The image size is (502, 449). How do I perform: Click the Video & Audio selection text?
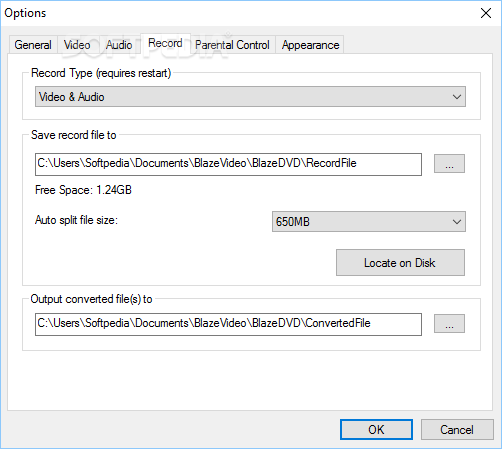(72, 97)
